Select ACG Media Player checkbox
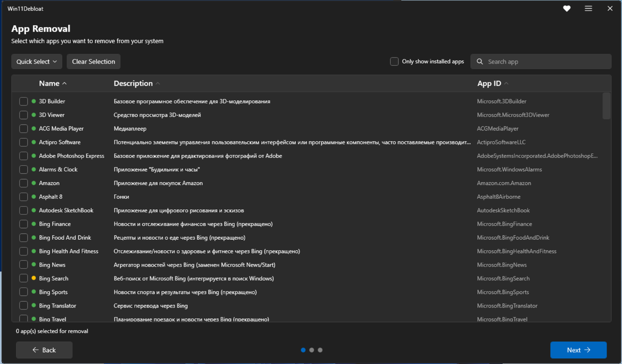Screen dimensions: 622x364 pyautogui.click(x=24, y=128)
